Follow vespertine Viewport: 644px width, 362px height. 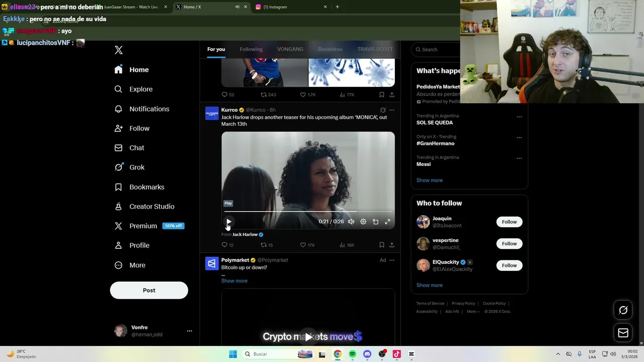[x=509, y=244]
